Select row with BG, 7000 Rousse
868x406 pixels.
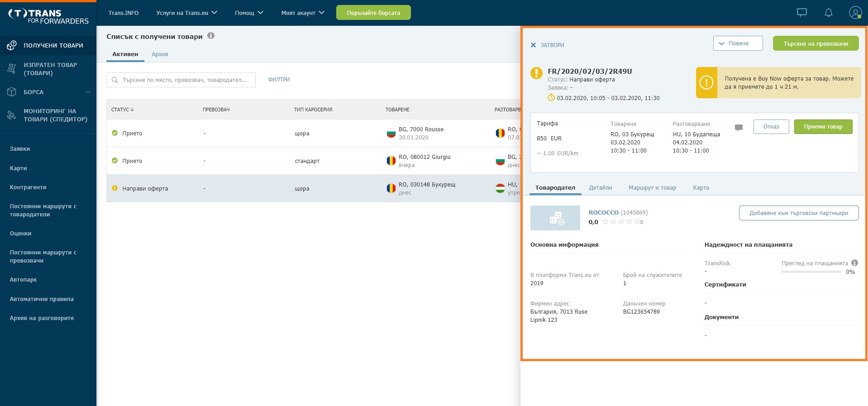tap(313, 133)
